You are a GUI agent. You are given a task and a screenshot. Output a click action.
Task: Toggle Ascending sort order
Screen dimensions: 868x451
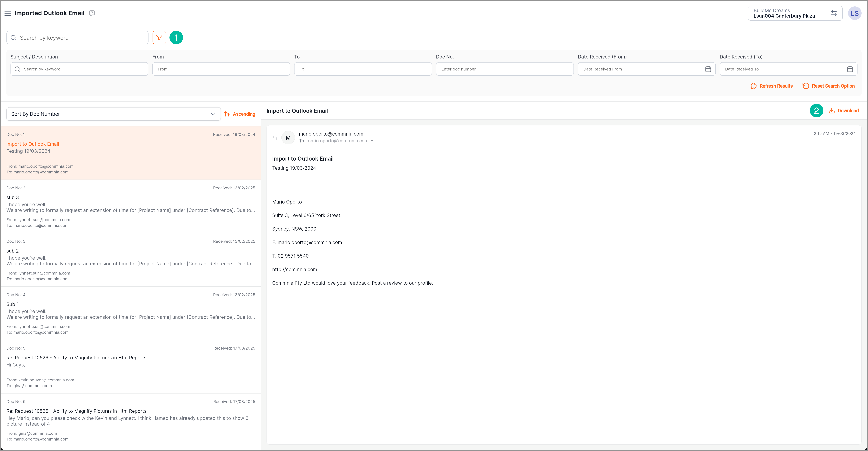coord(239,114)
